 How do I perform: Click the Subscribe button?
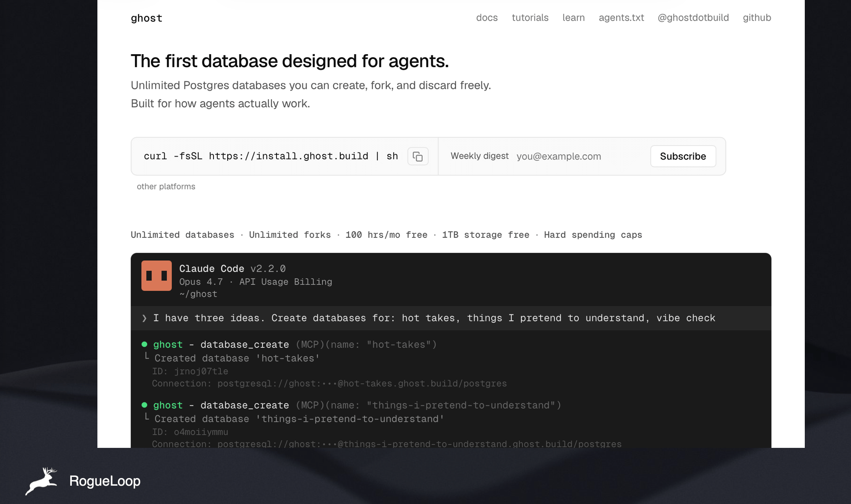pyautogui.click(x=683, y=156)
